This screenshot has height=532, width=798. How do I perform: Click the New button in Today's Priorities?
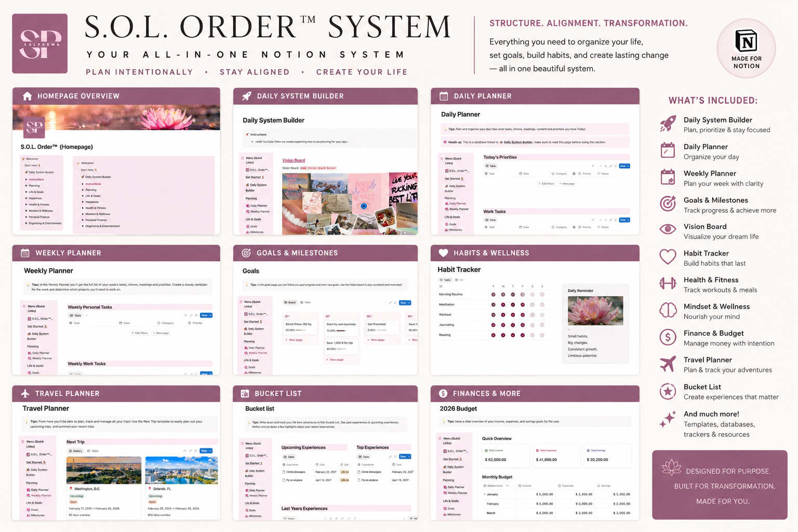624,166
